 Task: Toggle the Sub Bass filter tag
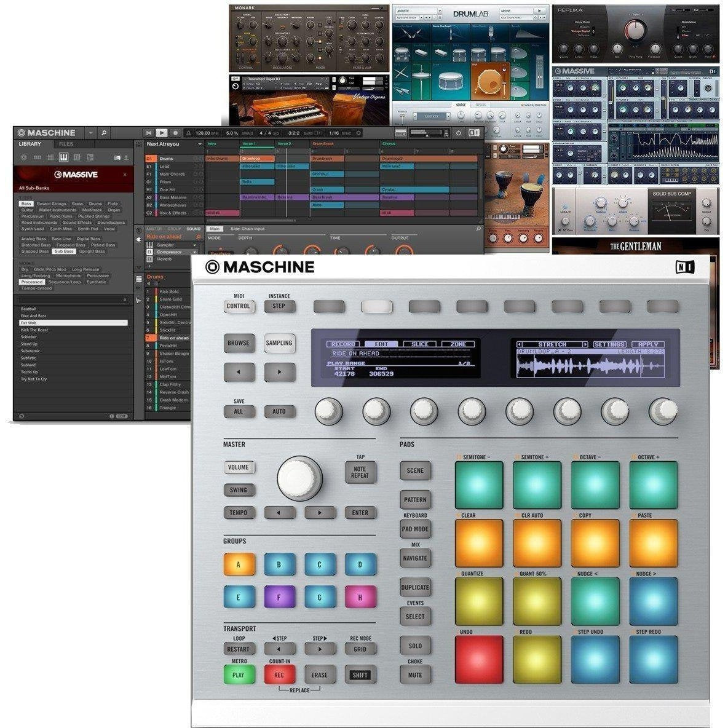(x=65, y=251)
